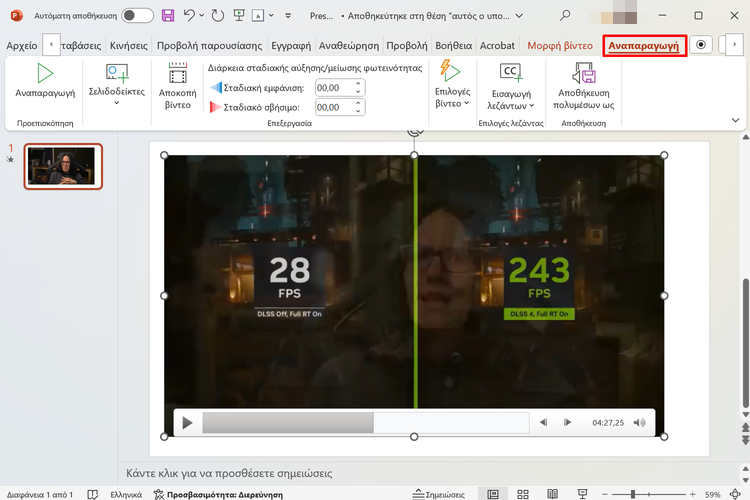Screen dimensions: 750x500
Task: Open the Εγγραφή tab
Action: tap(291, 45)
